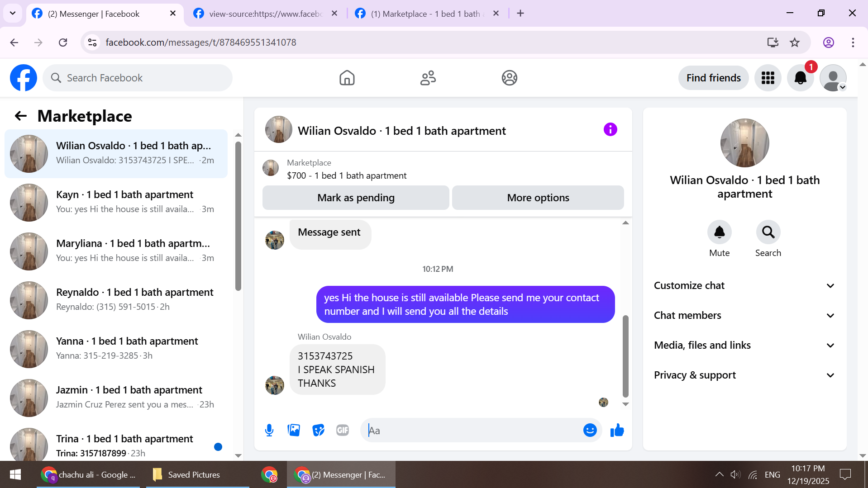Open chachu ali Google taskbar window
The width and height of the screenshot is (868, 488).
pyautogui.click(x=89, y=474)
